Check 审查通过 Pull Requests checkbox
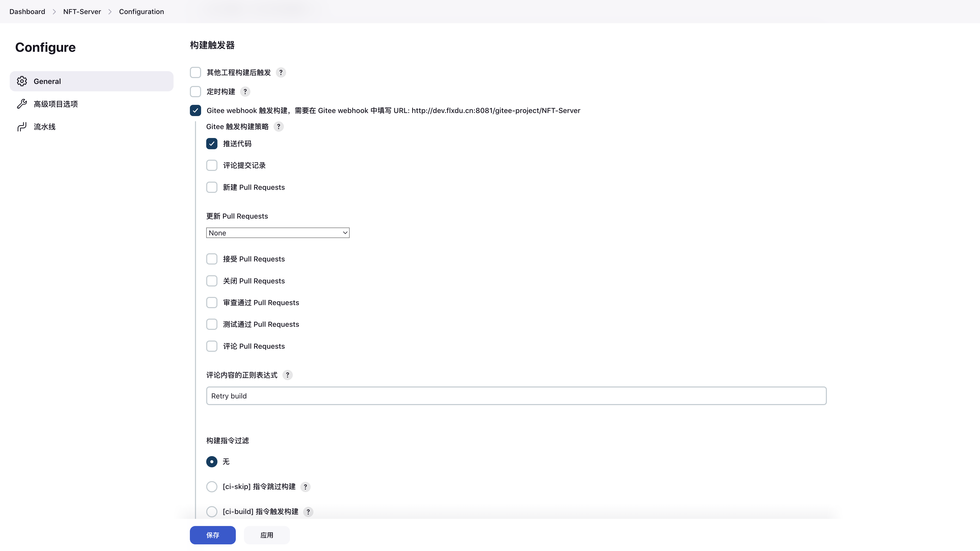The height and width of the screenshot is (551, 980). [212, 303]
